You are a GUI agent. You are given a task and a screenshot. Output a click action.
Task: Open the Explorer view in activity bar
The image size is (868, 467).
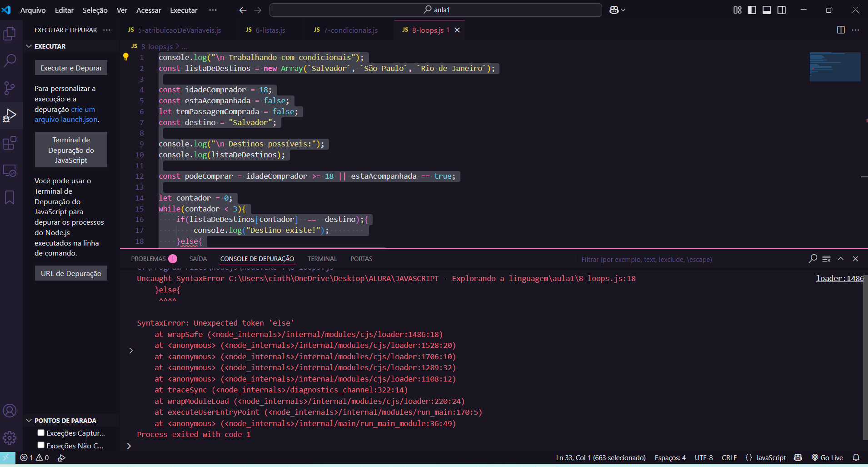coord(10,34)
